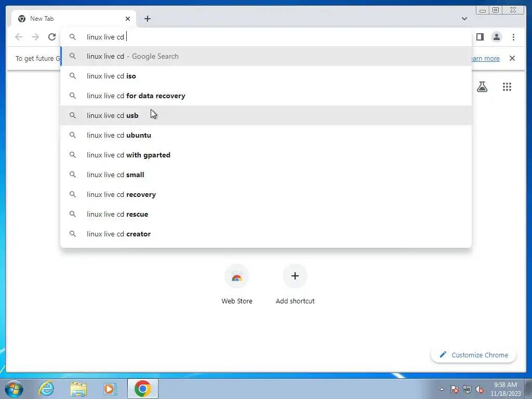Open Windows Explorer from taskbar

click(x=78, y=389)
